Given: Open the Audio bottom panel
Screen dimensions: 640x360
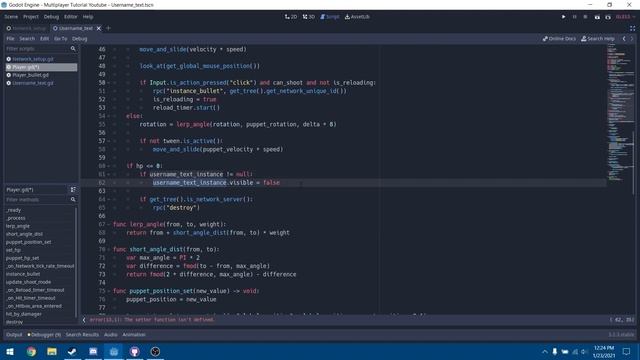Looking at the screenshot, I should click(111, 335).
